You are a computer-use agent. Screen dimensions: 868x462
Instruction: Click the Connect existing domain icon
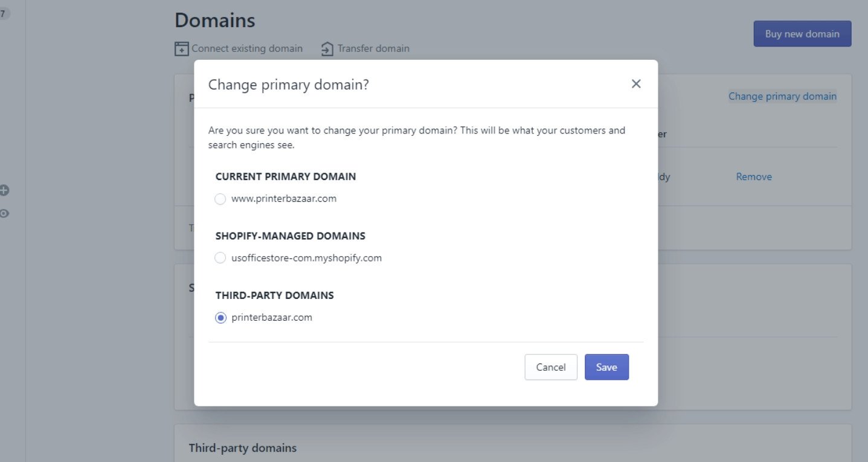coord(181,48)
